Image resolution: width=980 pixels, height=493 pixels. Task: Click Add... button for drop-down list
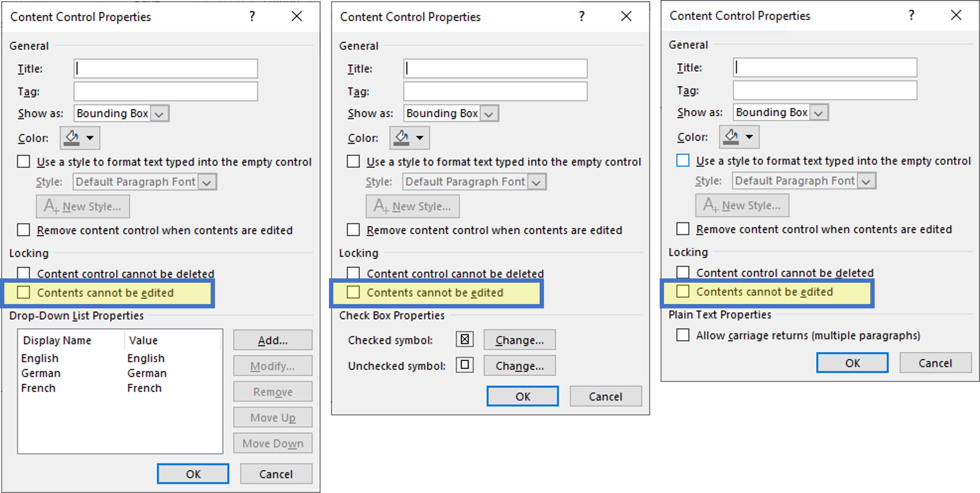(x=273, y=340)
